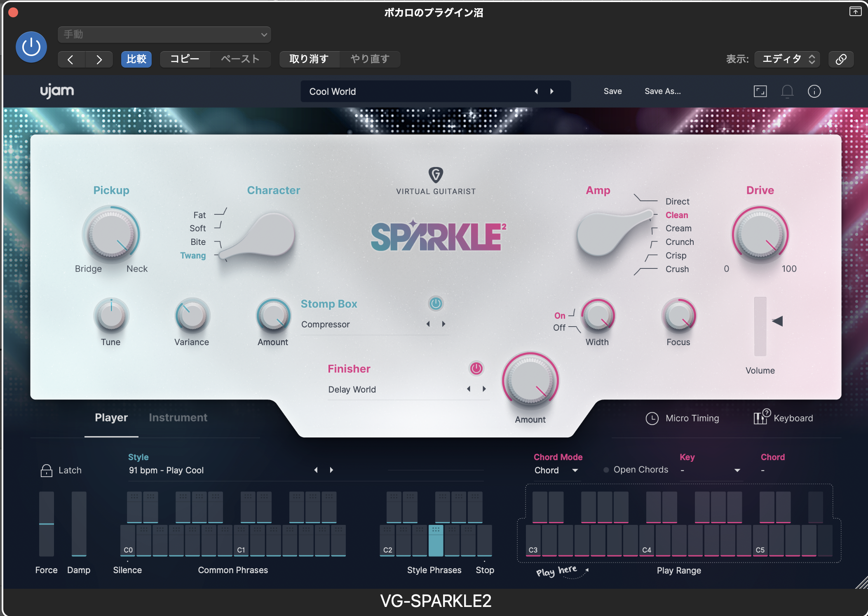Go to previous setting with left chevron
Viewport: 868px width, 616px height.
pos(71,59)
